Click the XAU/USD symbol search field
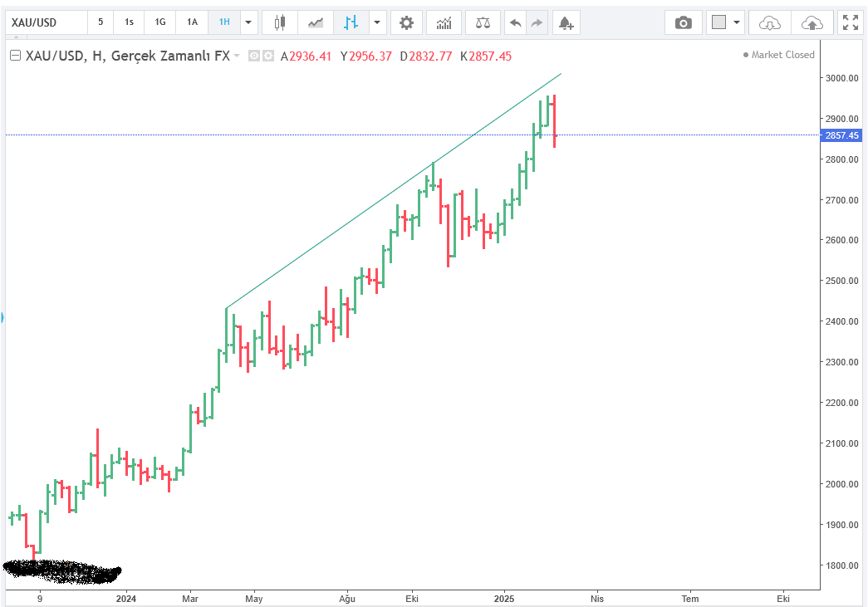This screenshot has height=607, width=868. click(x=46, y=22)
